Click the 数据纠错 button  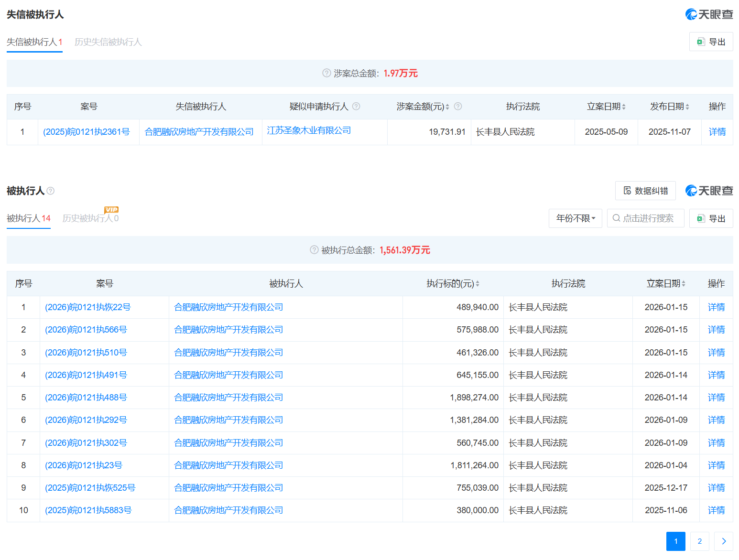pos(645,191)
